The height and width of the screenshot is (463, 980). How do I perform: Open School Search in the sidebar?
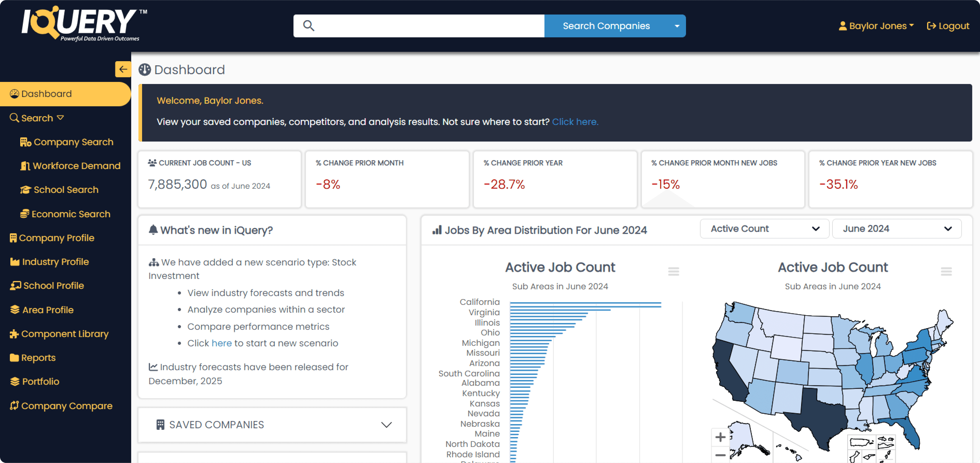(59, 190)
